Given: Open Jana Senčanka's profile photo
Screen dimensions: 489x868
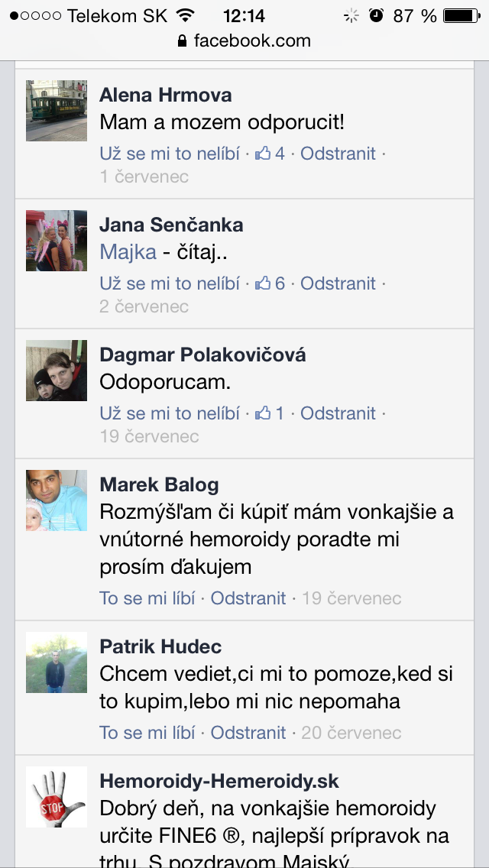Looking at the screenshot, I should (57, 240).
